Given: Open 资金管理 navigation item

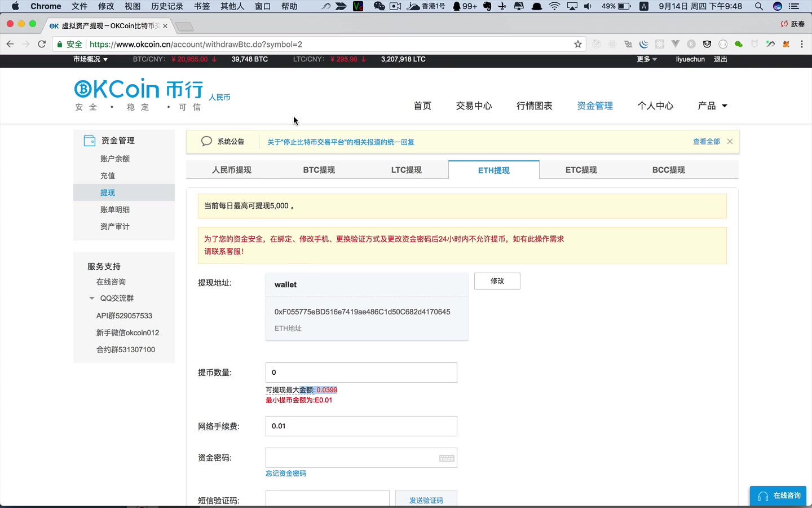Looking at the screenshot, I should click(x=595, y=106).
